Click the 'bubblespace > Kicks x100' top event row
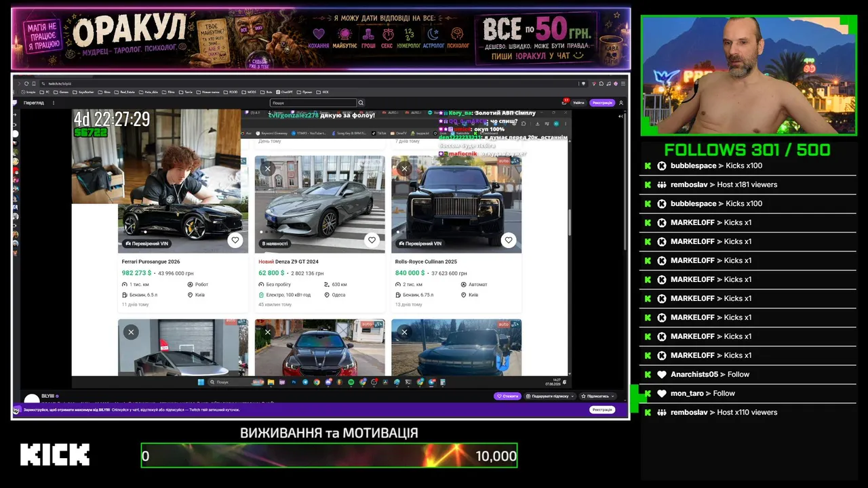 tap(748, 166)
